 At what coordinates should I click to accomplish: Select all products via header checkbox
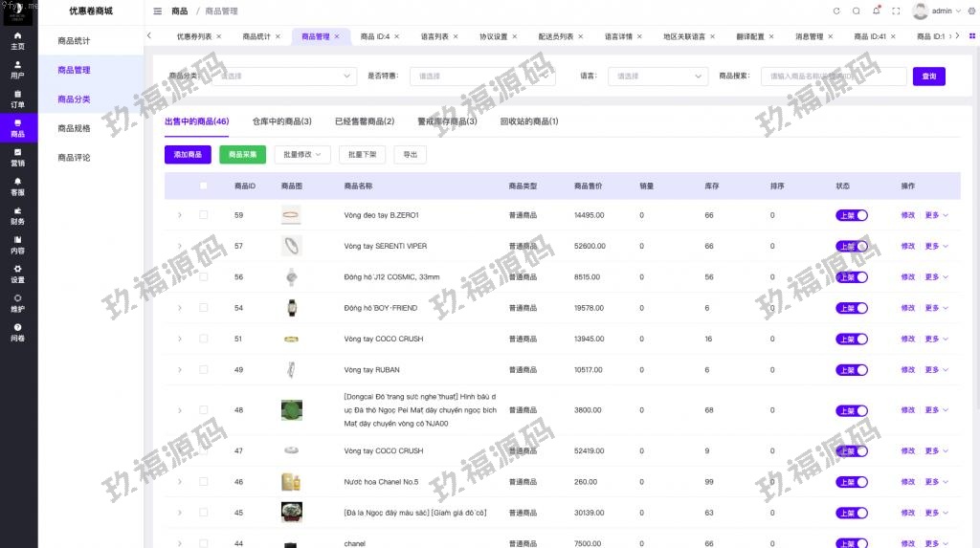[x=203, y=186]
